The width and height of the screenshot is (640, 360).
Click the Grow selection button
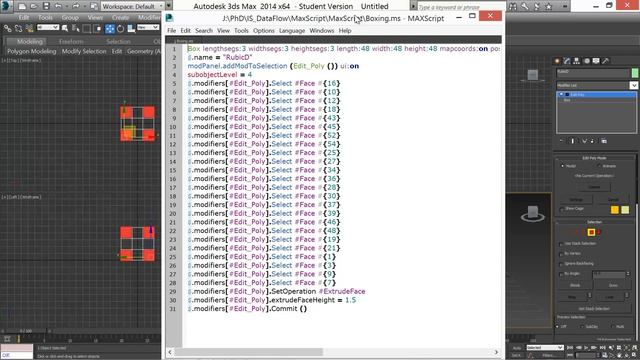pos(613,285)
